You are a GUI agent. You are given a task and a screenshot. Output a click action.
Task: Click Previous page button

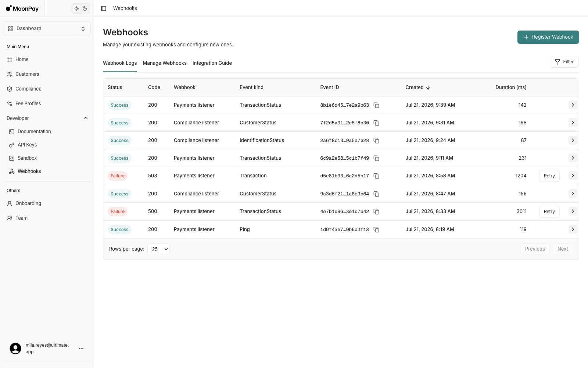pyautogui.click(x=535, y=249)
